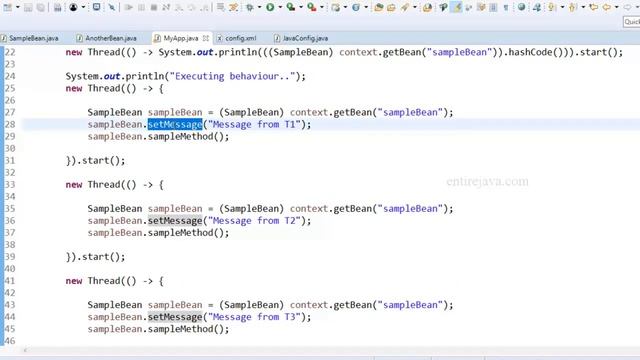Click selected setMessage on line 28
This screenshot has width=640, height=360.
pos(175,124)
